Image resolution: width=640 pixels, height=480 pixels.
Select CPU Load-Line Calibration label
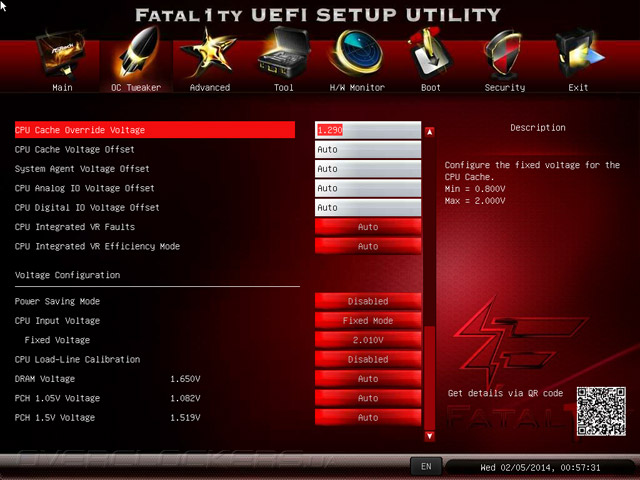coord(77,359)
